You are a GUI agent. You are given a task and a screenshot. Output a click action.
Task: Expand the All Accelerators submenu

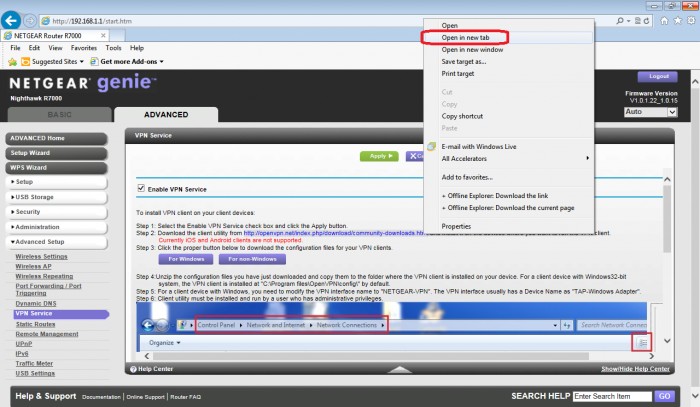[x=509, y=158]
